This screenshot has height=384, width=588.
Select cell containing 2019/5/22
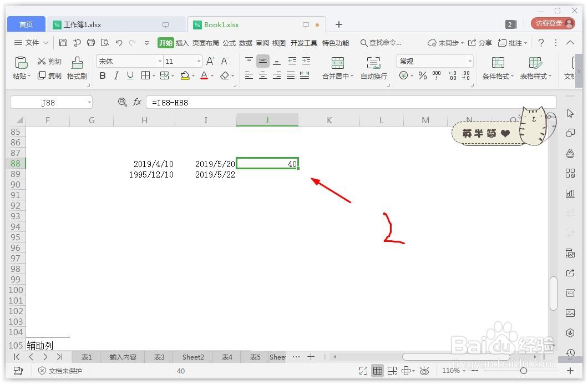(205, 174)
